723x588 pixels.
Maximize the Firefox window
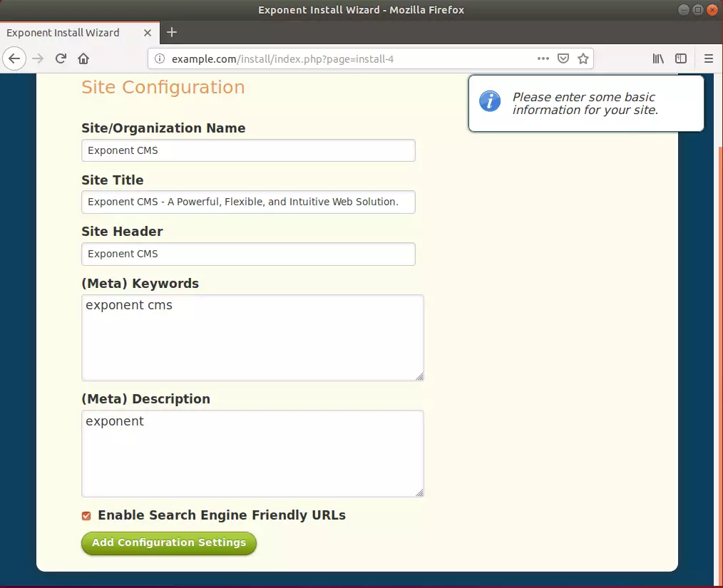(x=697, y=10)
